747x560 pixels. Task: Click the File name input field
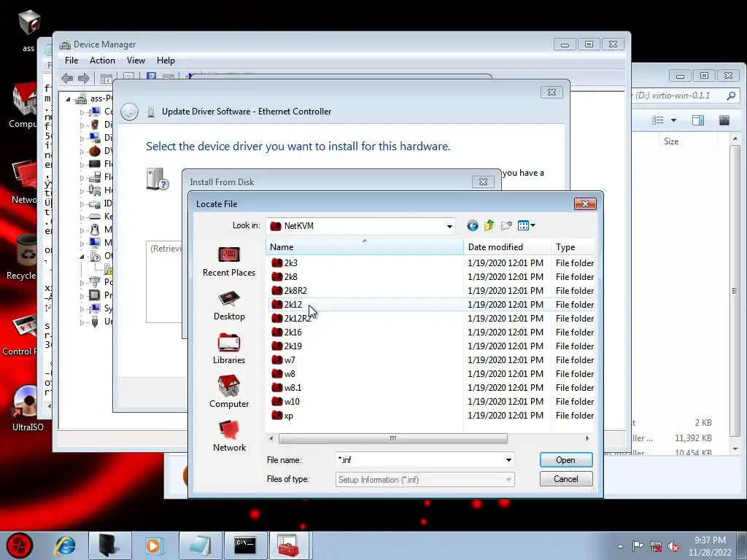pos(420,460)
